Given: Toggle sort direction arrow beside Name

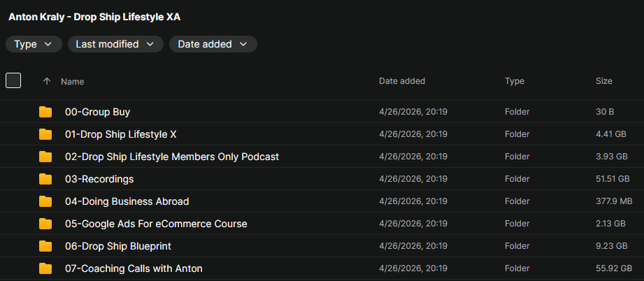Looking at the screenshot, I should 47,81.
